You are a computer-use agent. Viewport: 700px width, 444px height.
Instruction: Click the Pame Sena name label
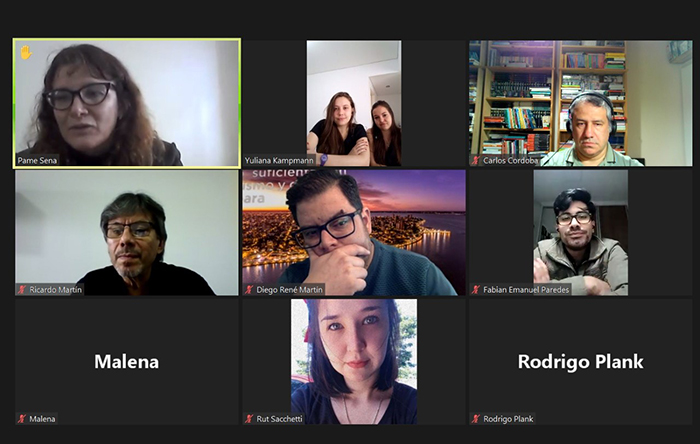[x=37, y=161]
